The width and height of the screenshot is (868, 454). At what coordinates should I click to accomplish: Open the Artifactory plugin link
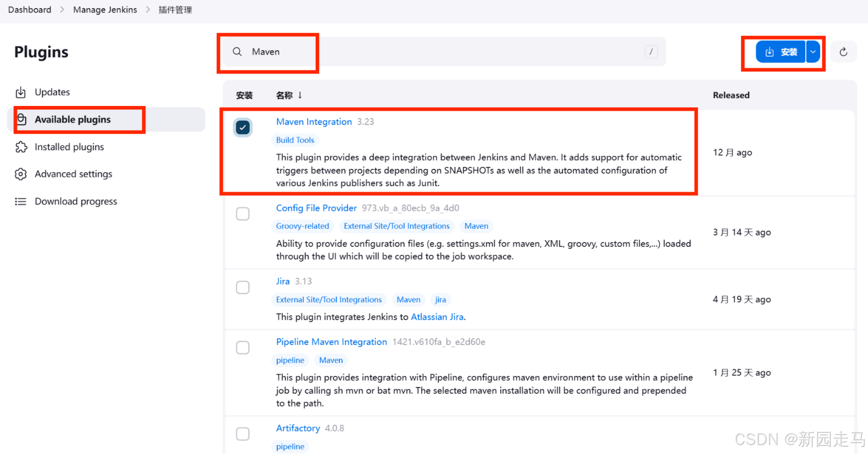[298, 428]
